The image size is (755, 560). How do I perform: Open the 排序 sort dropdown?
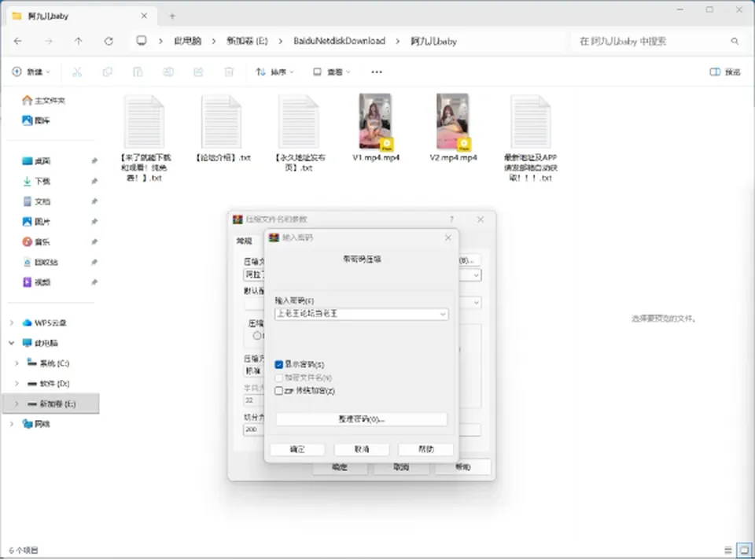click(x=274, y=72)
